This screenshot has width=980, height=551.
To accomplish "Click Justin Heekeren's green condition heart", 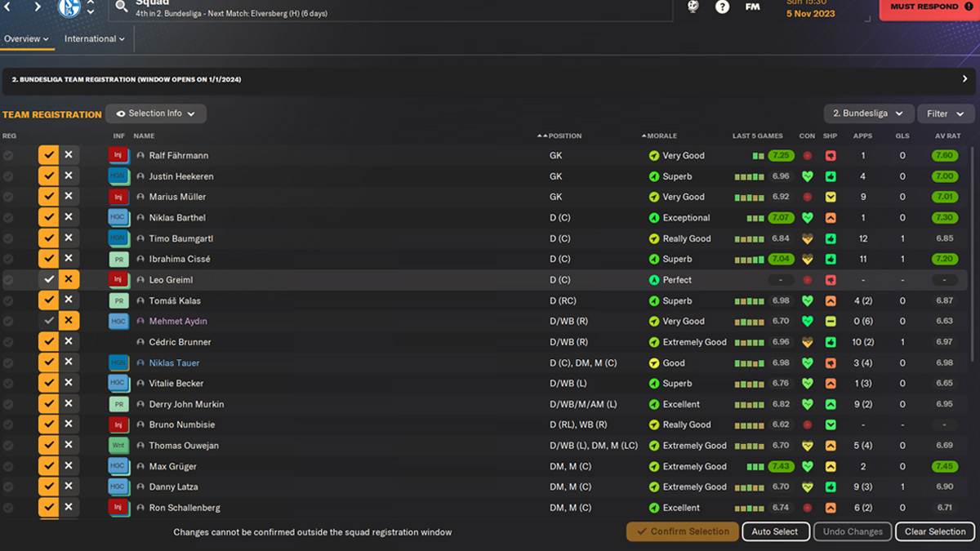I will pyautogui.click(x=807, y=176).
